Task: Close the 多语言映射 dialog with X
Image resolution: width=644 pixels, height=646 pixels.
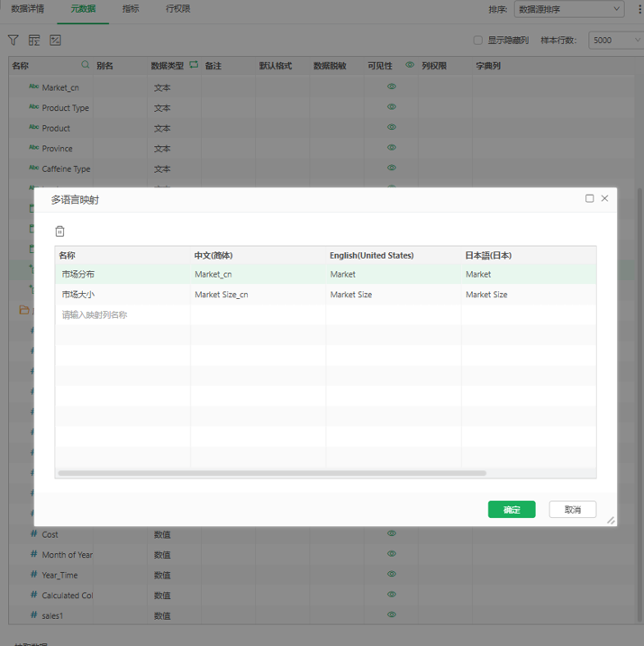Action: [604, 198]
